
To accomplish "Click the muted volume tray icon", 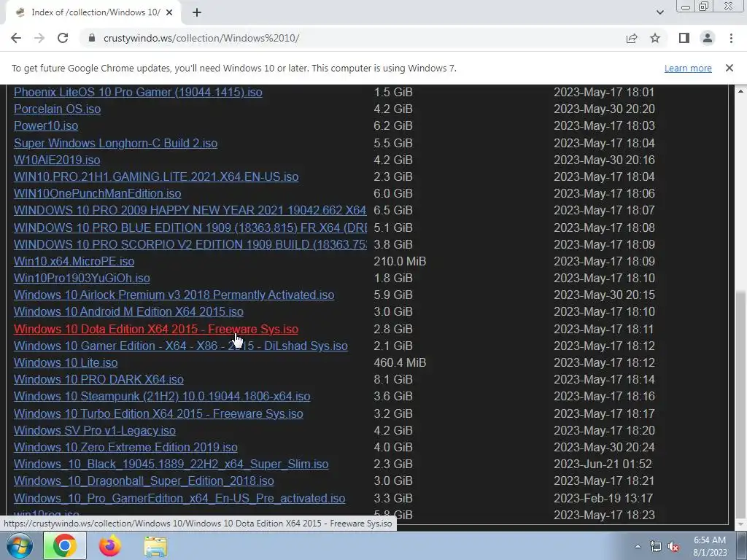I will click(673, 546).
